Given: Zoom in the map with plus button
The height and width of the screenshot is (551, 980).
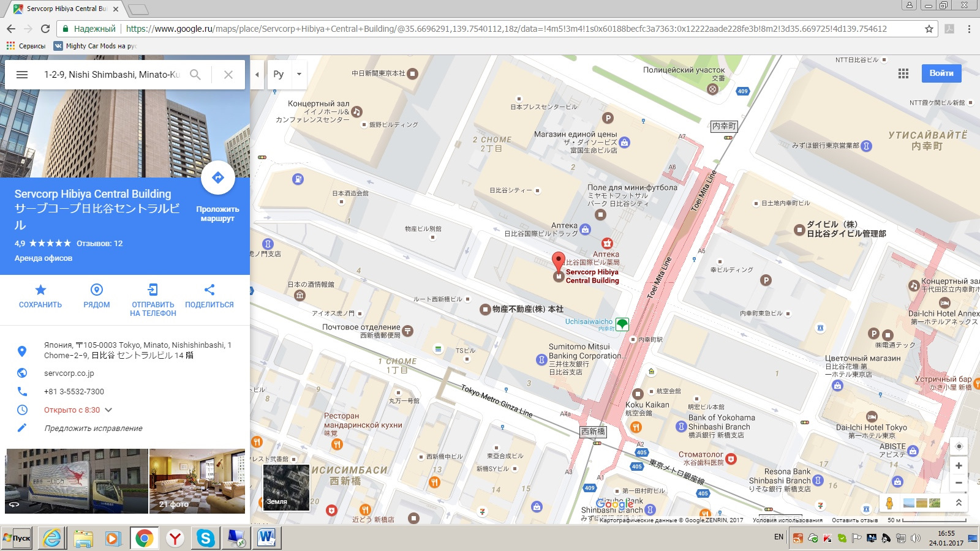Looking at the screenshot, I should (959, 466).
